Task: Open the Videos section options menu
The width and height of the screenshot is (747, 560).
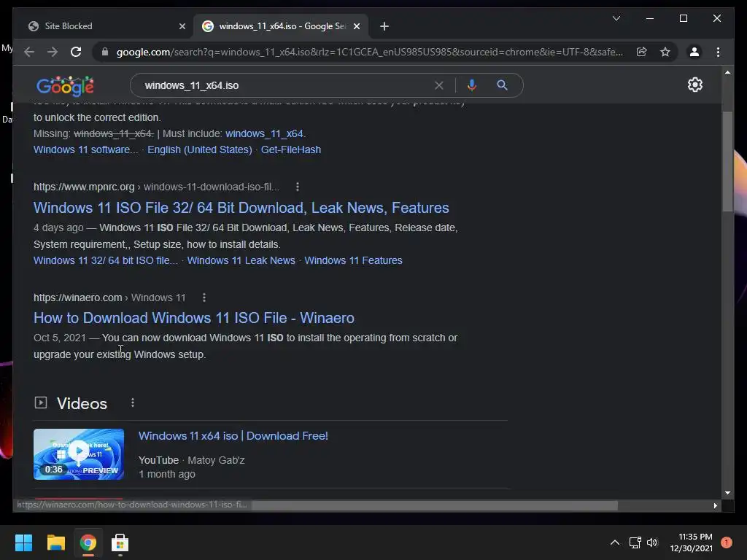Action: [133, 402]
